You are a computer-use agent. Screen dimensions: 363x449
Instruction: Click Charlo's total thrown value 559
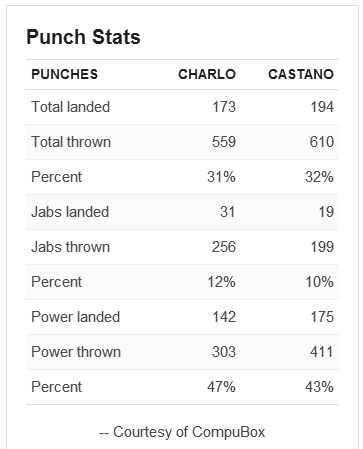224,142
